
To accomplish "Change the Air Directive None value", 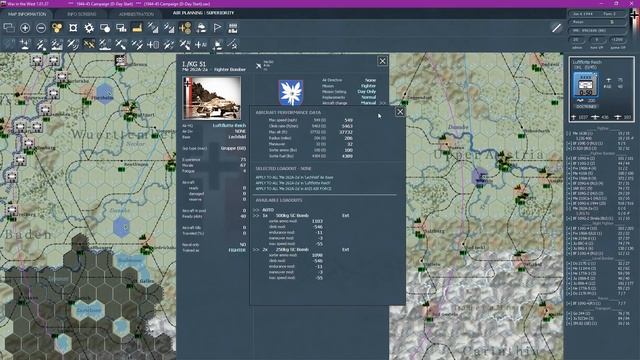I will coord(371,80).
